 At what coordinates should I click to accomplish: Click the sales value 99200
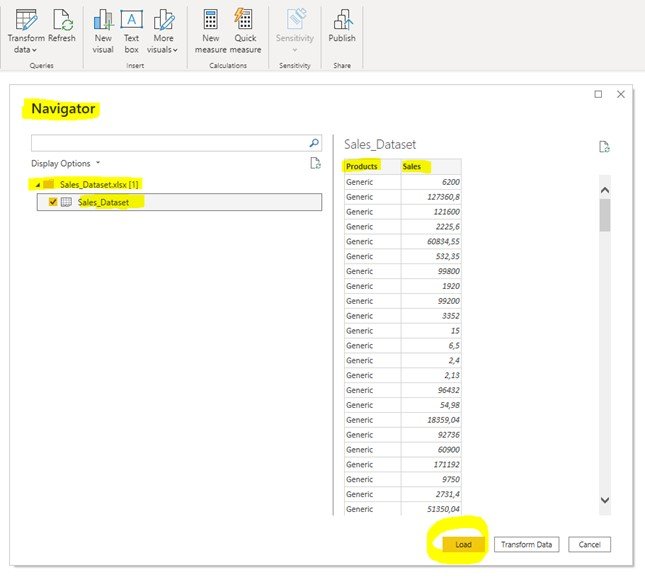click(x=449, y=301)
